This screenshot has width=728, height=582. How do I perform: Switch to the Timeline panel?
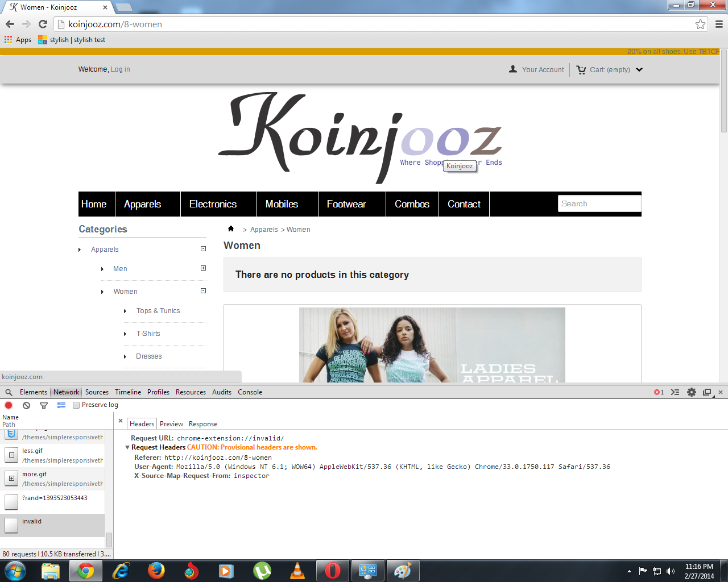[128, 392]
